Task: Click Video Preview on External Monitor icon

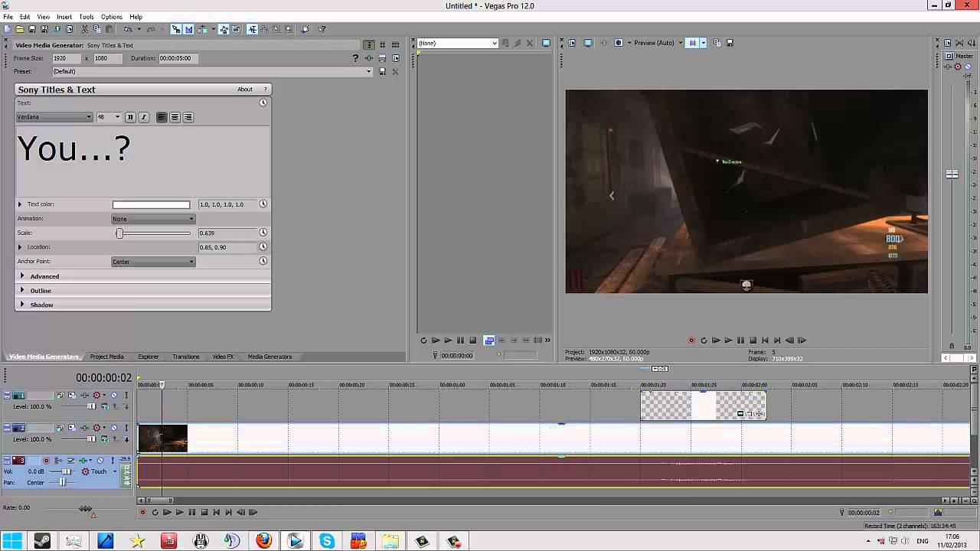Action: tap(588, 43)
